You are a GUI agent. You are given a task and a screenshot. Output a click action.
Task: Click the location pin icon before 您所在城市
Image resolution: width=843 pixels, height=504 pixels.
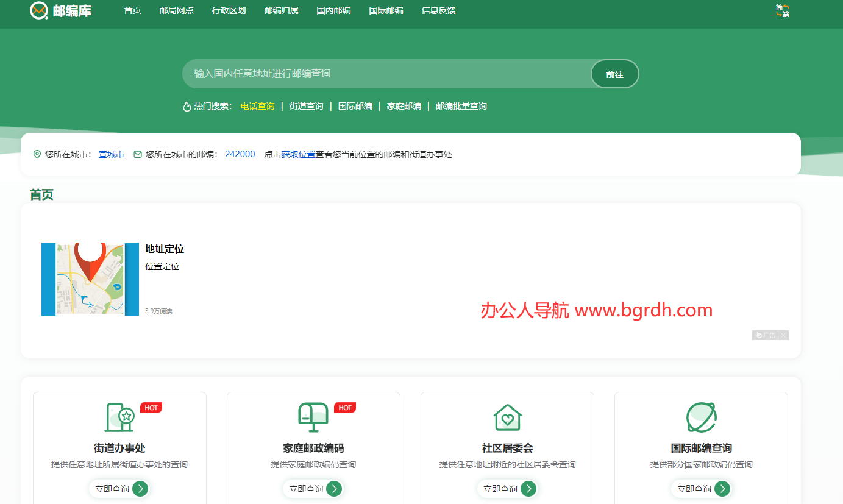[37, 154]
